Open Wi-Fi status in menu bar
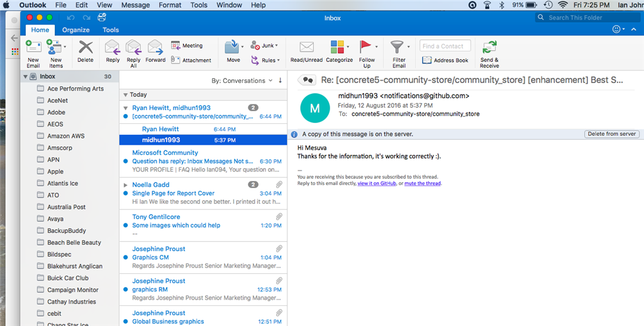This screenshot has width=644, height=326. [563, 5]
